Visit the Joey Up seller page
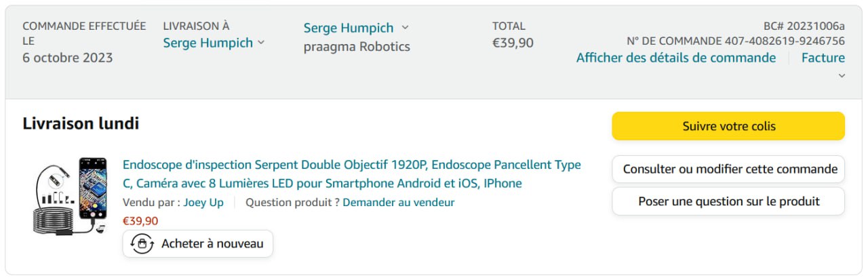This screenshot has height=280, width=868. [203, 202]
